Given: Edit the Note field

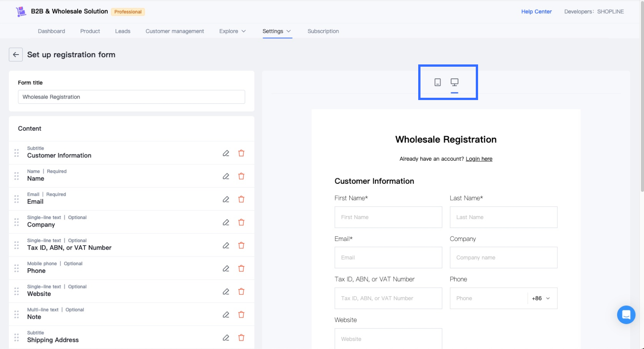Looking at the screenshot, I should point(226,315).
